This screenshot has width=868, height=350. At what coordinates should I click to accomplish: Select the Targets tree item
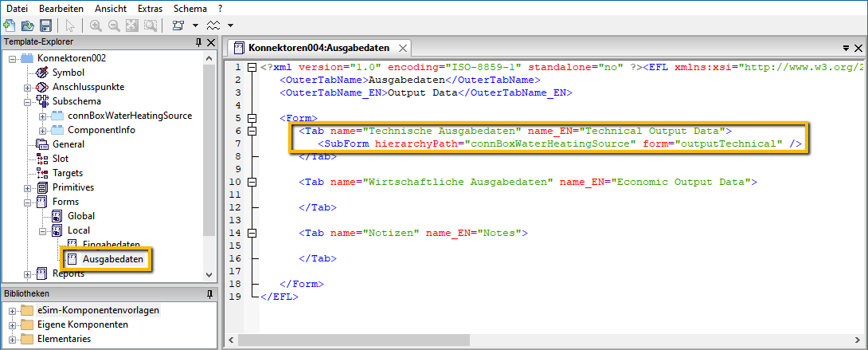point(68,173)
